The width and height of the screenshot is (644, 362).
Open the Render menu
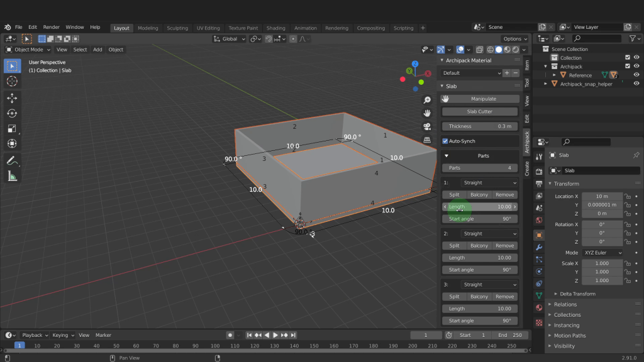52,27
